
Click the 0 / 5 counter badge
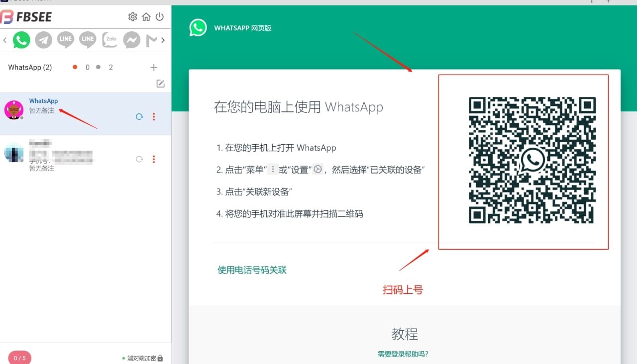[x=19, y=358]
